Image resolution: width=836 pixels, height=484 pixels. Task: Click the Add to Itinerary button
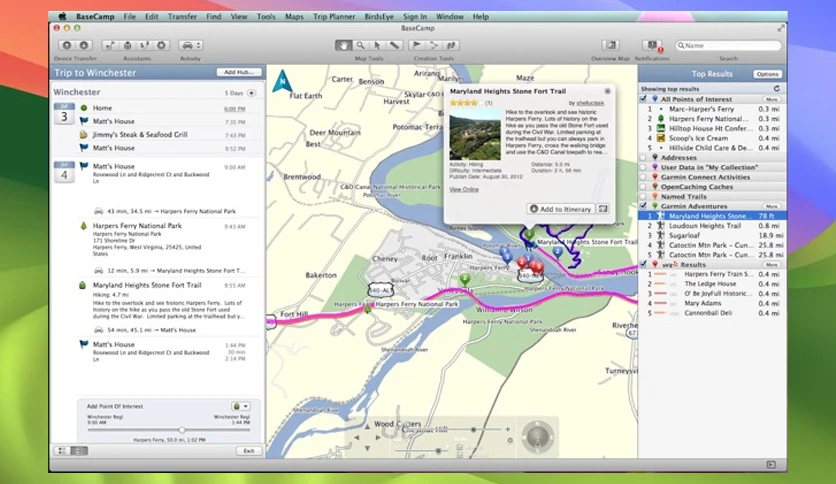click(560, 209)
